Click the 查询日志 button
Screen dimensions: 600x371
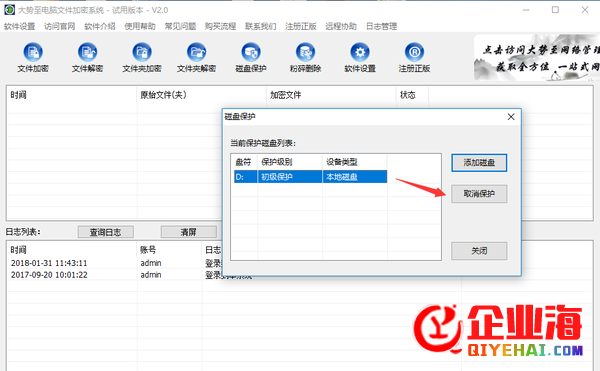click(x=106, y=232)
